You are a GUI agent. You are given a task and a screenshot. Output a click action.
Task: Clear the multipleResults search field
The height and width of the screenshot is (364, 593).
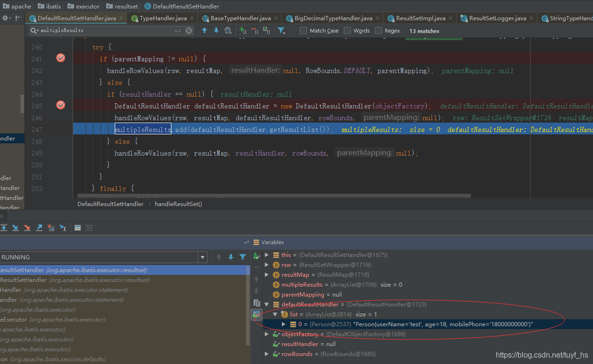pos(189,31)
